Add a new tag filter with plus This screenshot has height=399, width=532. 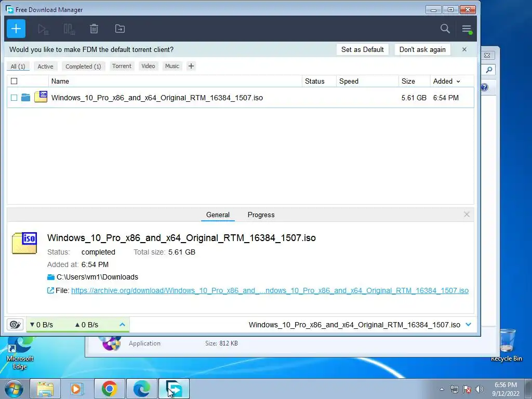tap(191, 66)
